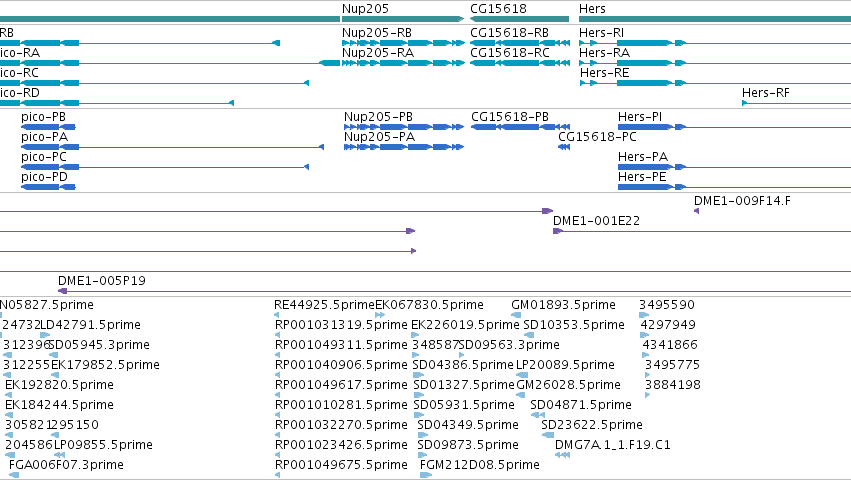851x480 pixels.
Task: Click the 3884198 feature label
Action: coord(673,385)
